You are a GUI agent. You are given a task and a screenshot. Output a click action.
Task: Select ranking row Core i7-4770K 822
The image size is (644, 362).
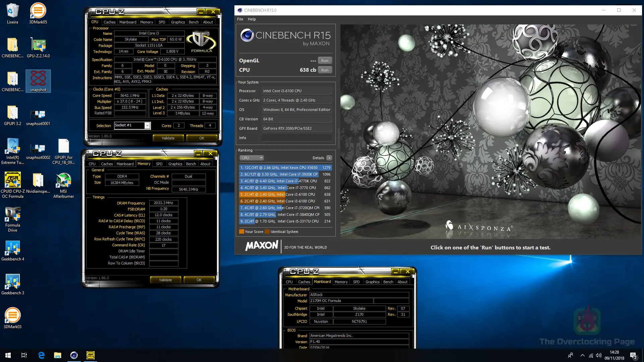(285, 181)
